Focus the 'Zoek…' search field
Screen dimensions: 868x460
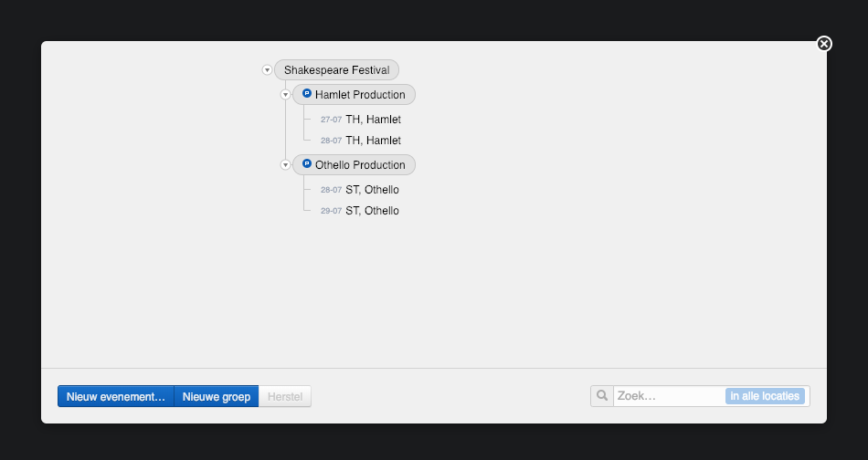coord(669,396)
